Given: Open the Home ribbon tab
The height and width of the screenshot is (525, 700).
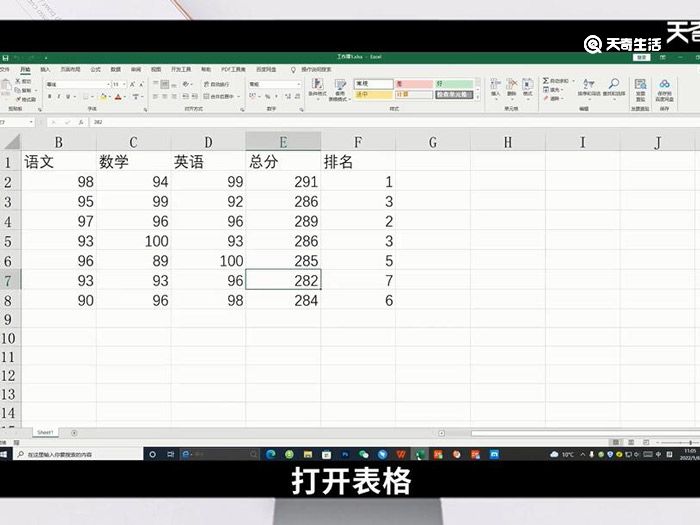Looking at the screenshot, I should tap(25, 70).
